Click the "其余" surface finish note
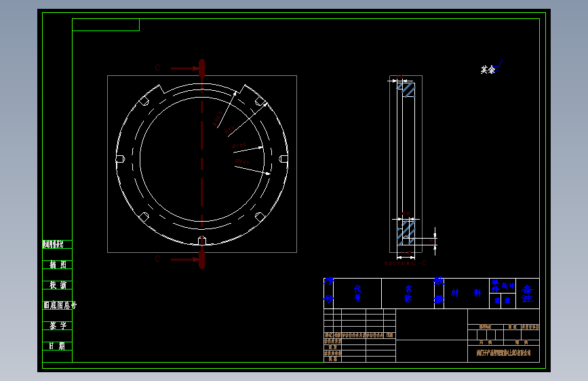The height and width of the screenshot is (381, 588). (488, 70)
